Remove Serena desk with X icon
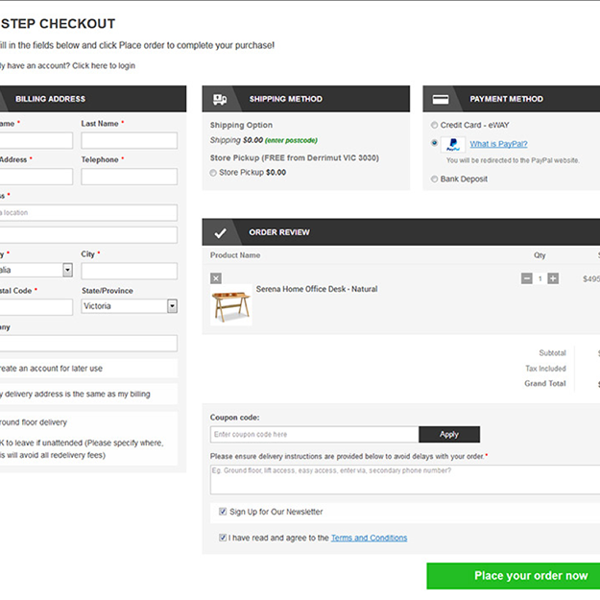Image resolution: width=600 pixels, height=600 pixels. tap(216, 278)
